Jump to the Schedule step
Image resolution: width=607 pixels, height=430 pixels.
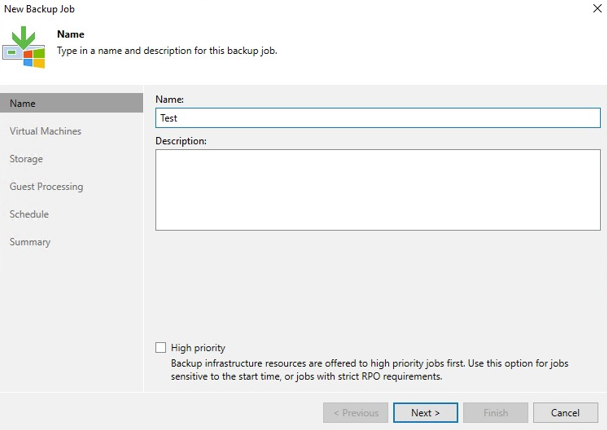coord(29,214)
